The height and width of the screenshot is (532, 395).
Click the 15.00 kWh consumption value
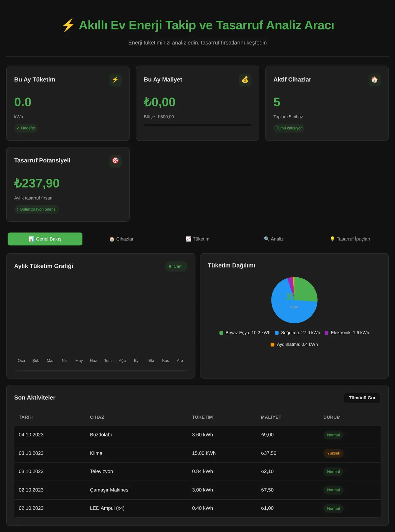[x=204, y=453]
